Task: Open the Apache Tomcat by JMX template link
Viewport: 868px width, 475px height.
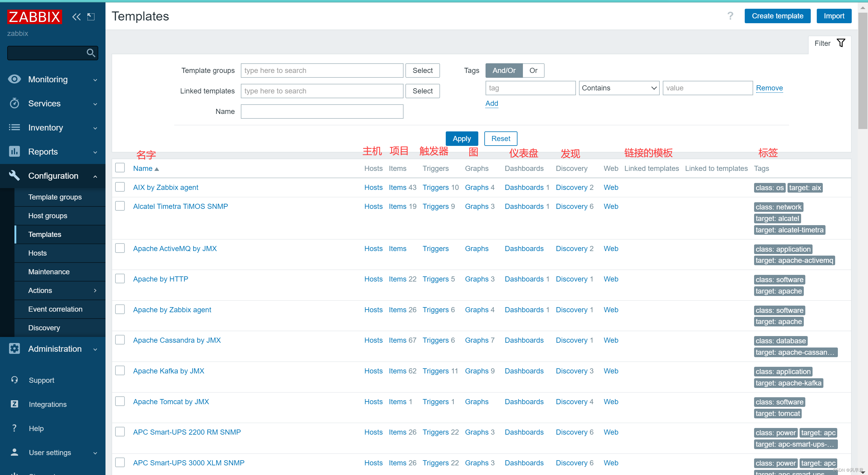Action: point(171,401)
